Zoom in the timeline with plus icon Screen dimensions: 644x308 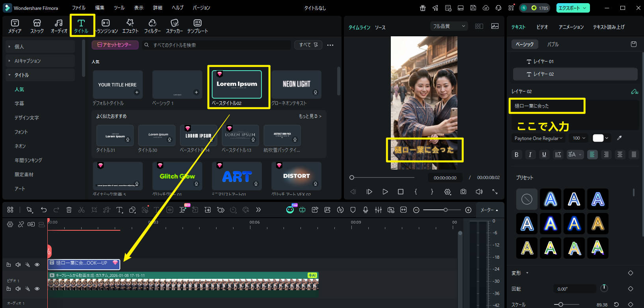[x=468, y=210]
